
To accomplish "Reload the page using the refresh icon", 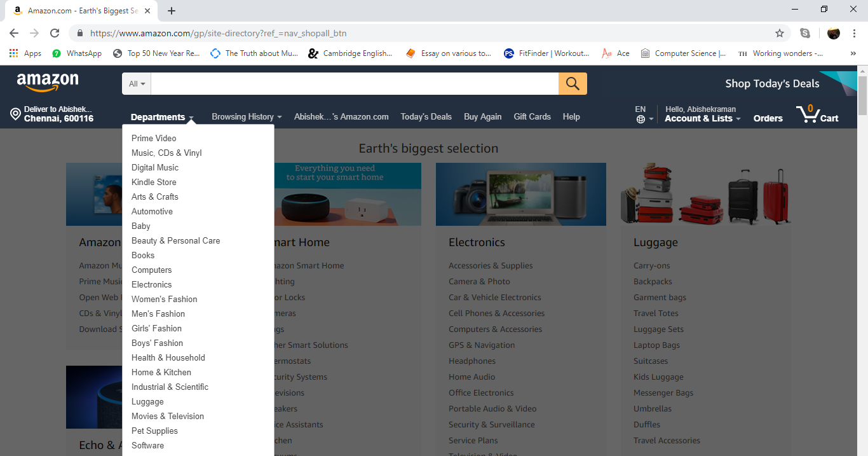I will pyautogui.click(x=55, y=33).
